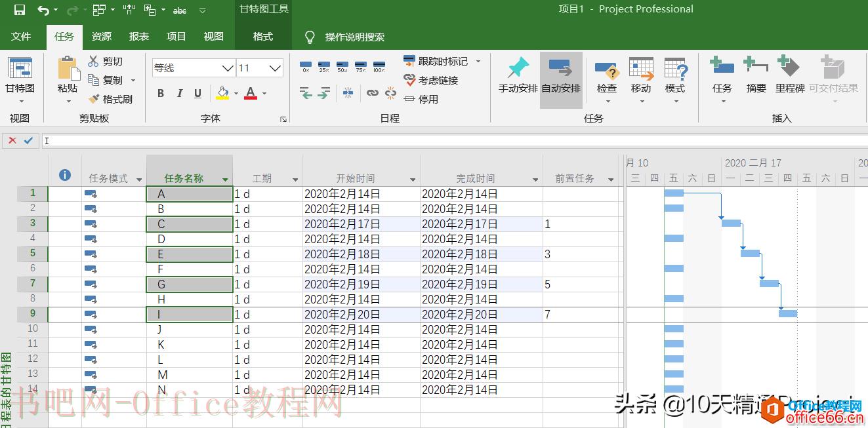Screen dimensions: 868x428
Task: Apply the red font color
Action: click(251, 94)
